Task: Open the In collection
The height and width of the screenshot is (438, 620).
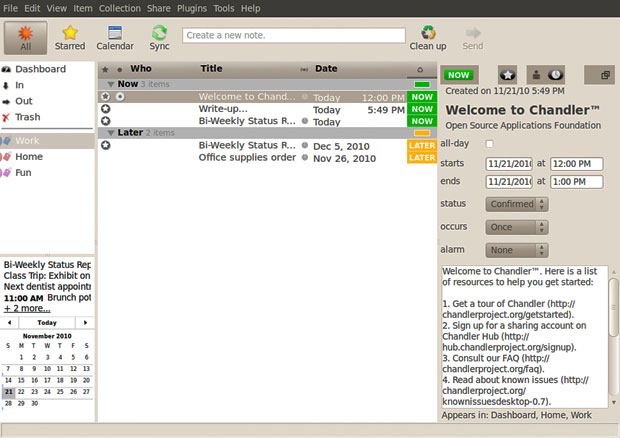Action: [x=19, y=85]
